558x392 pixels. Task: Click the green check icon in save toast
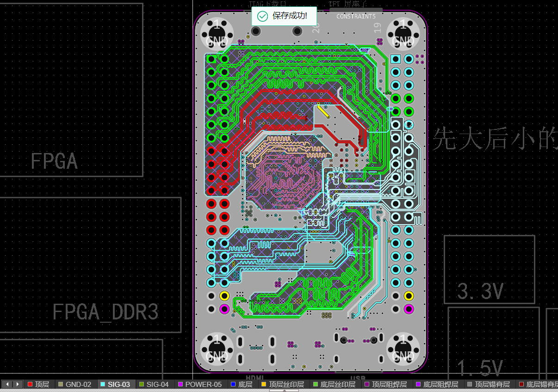(x=262, y=16)
